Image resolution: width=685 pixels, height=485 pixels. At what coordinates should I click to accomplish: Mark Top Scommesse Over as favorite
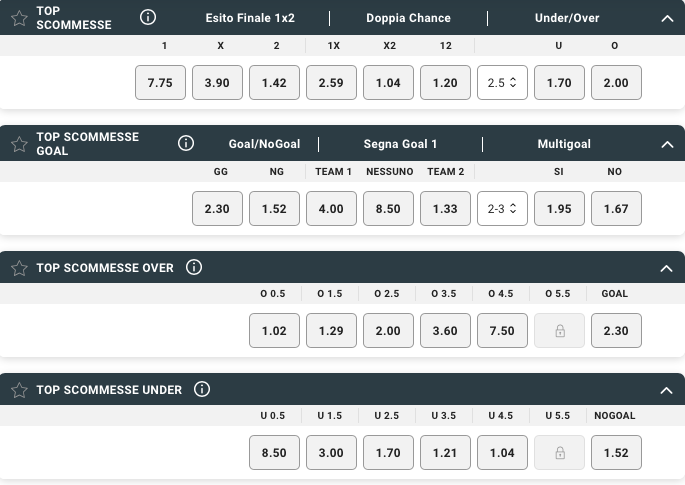(x=19, y=268)
